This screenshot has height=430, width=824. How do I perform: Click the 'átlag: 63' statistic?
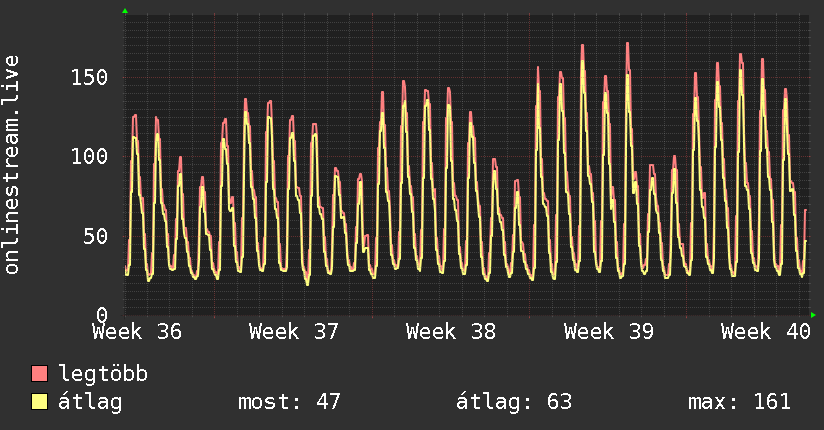point(513,402)
